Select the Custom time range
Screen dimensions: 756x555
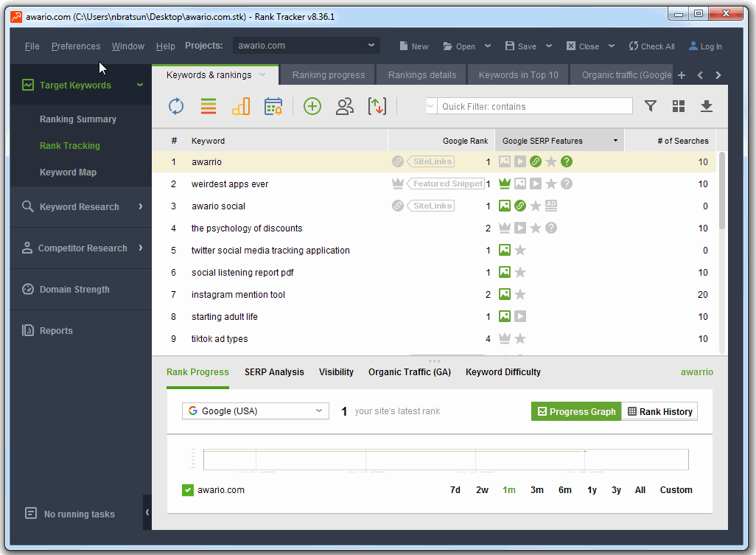click(x=676, y=490)
